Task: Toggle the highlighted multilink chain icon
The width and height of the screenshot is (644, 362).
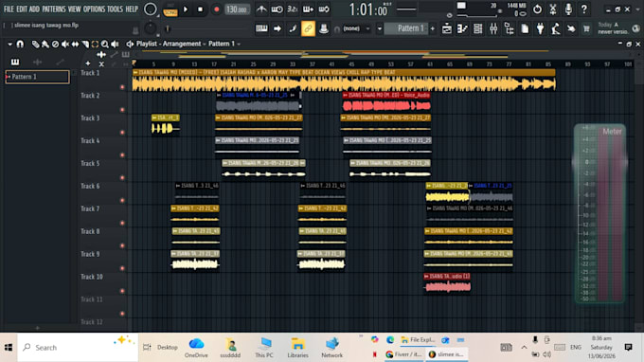Action: point(308,28)
